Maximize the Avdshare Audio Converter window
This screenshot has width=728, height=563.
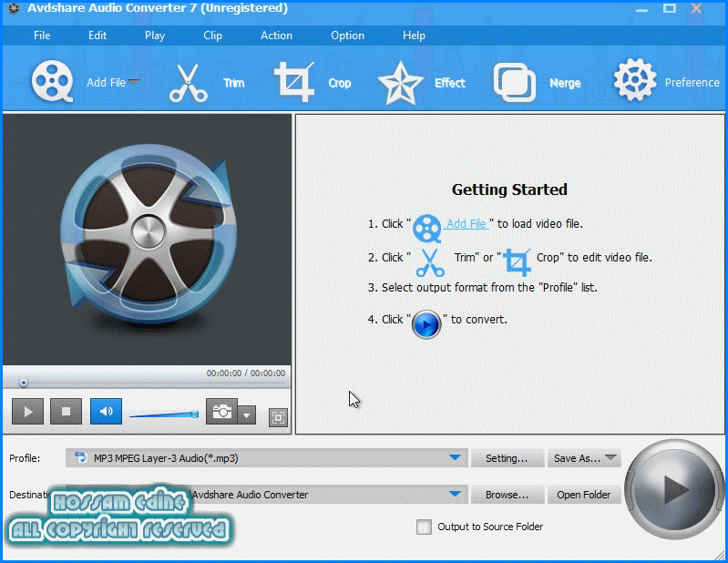[669, 8]
